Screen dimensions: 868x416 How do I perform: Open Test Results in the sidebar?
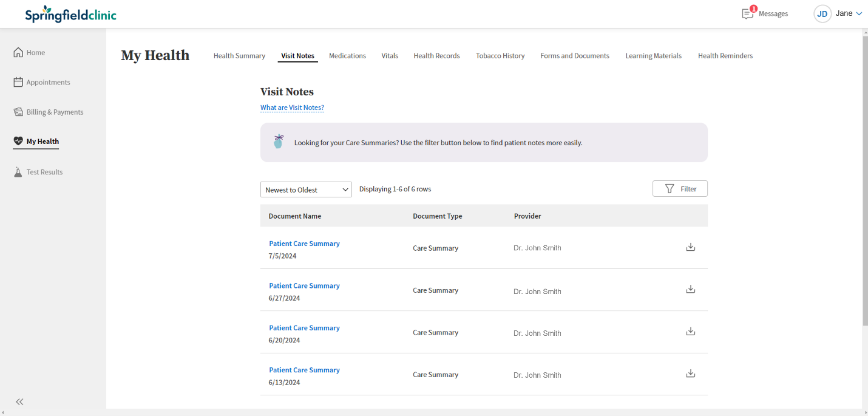point(38,172)
